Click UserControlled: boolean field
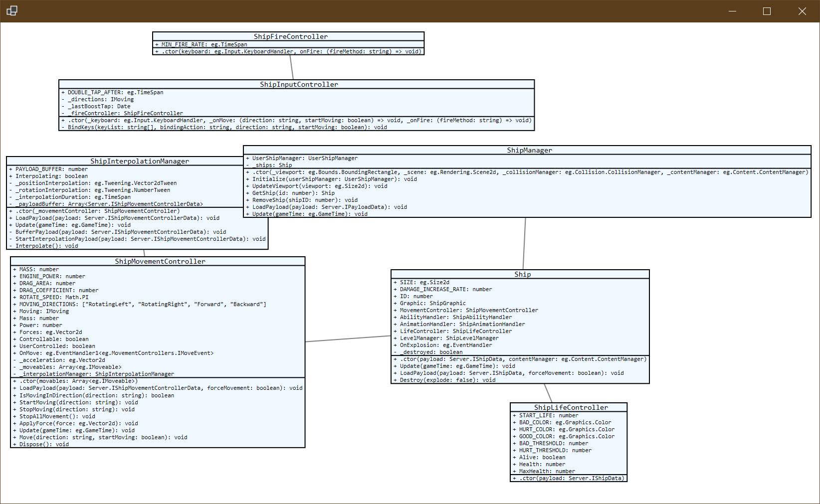This screenshot has height=504, width=820. tap(54, 346)
